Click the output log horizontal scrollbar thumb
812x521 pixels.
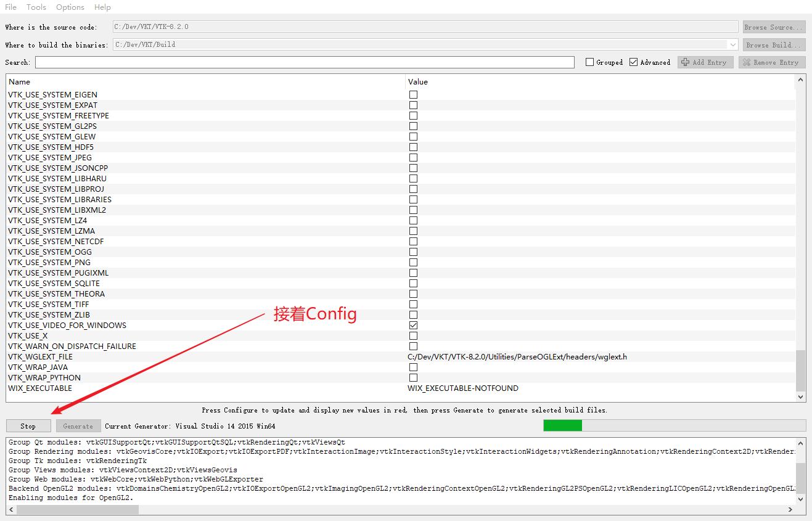click(78, 510)
